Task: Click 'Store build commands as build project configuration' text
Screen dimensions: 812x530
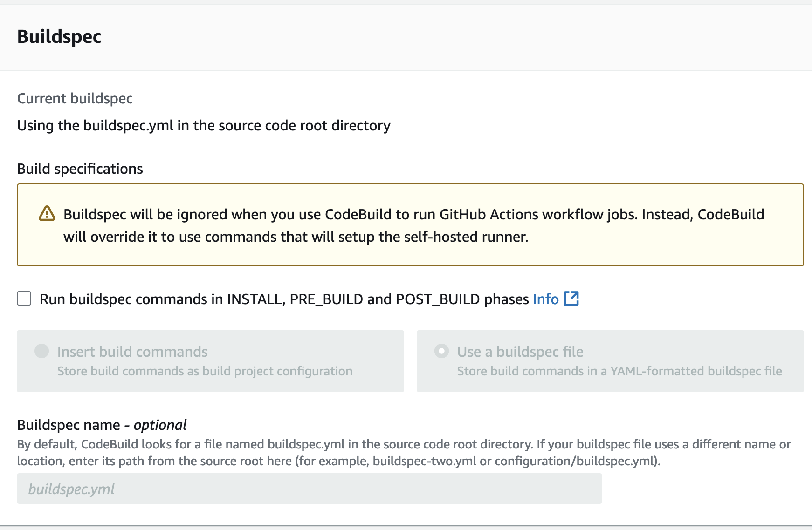Action: point(205,371)
